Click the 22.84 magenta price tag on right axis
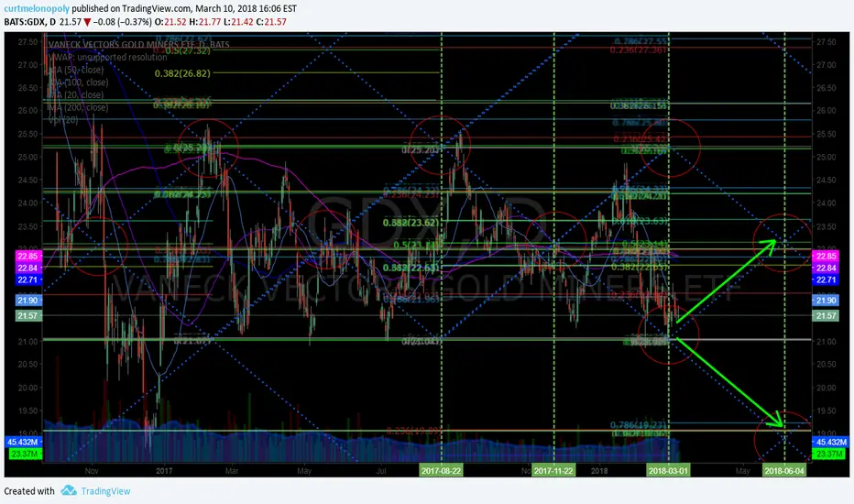The height and width of the screenshot is (504, 854). pos(825,268)
